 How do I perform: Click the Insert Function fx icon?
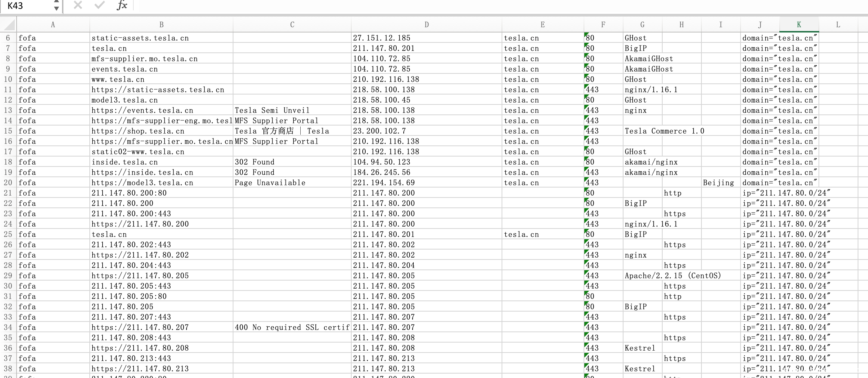[x=122, y=6]
